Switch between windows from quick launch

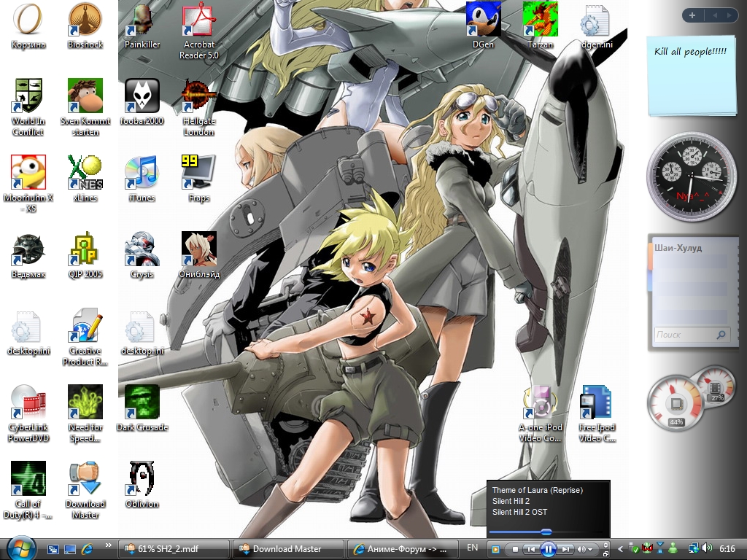53,549
